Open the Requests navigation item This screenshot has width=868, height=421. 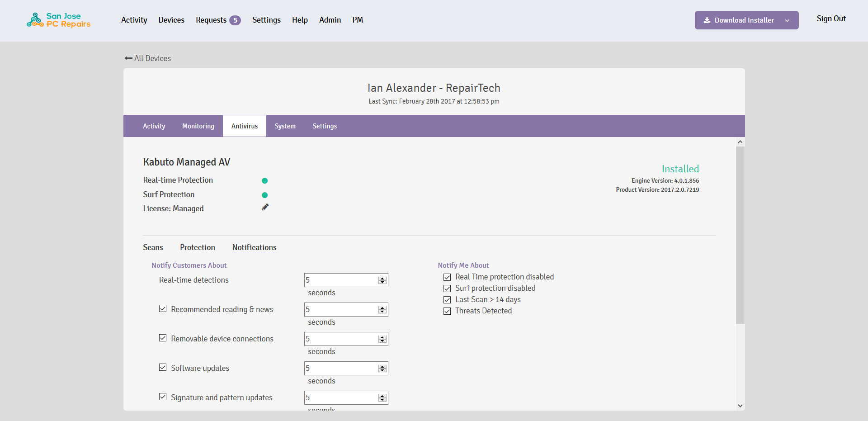coord(211,20)
